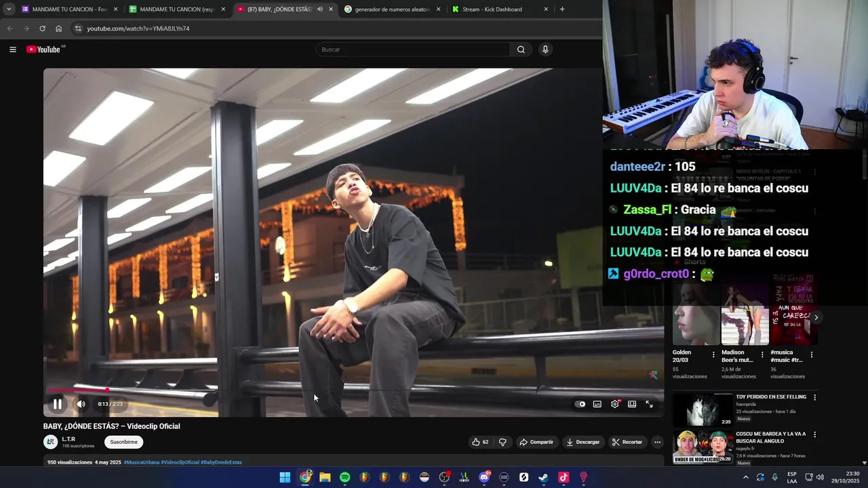Click the browser back arrow
868x488 pixels.
tap(9, 28)
